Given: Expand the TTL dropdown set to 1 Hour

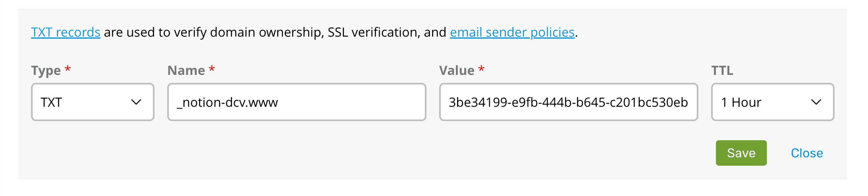Looking at the screenshot, I should point(772,102).
